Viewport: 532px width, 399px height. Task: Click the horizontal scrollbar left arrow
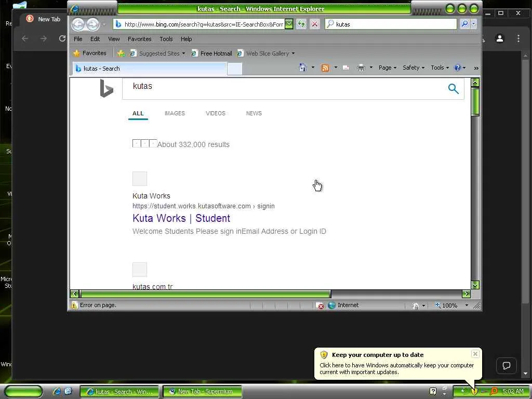pyautogui.click(x=75, y=294)
